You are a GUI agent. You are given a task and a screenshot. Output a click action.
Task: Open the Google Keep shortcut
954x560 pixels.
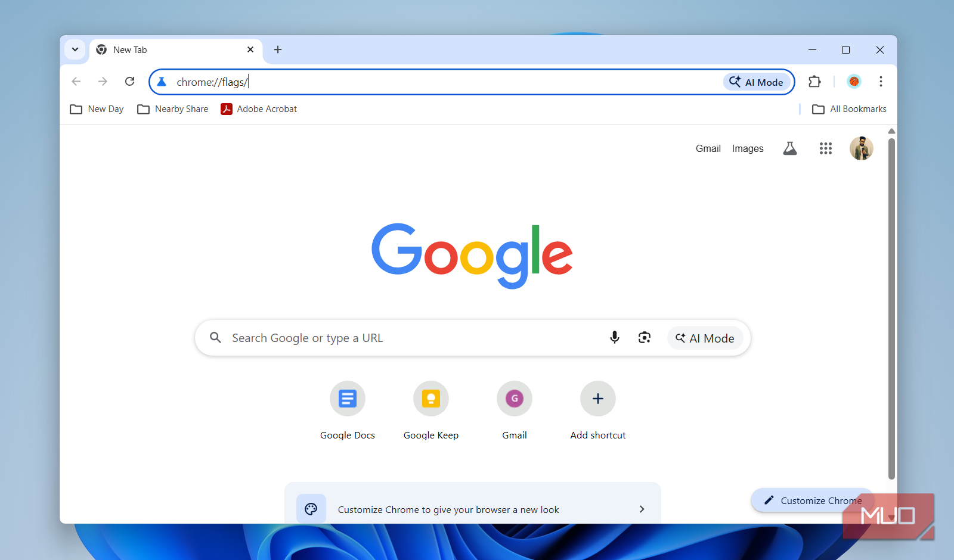tap(431, 411)
